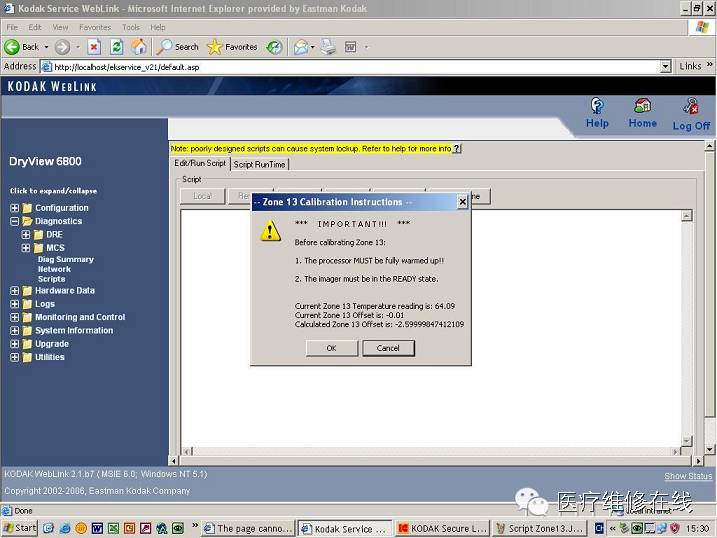717x538 pixels.
Task: Click the Show Status link
Action: pos(688,476)
